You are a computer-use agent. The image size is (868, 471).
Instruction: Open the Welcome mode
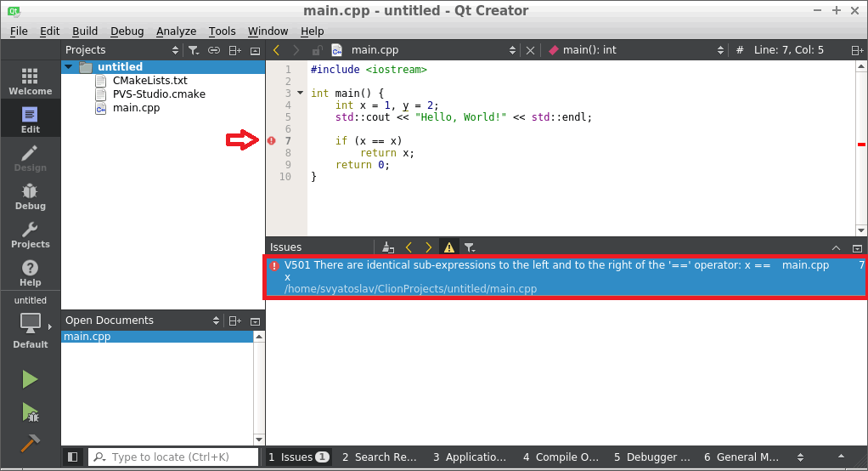click(x=30, y=81)
